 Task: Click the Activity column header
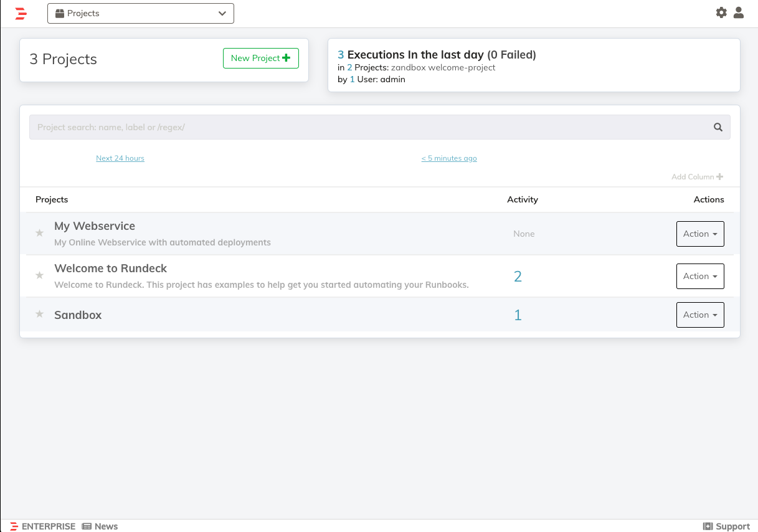click(523, 199)
